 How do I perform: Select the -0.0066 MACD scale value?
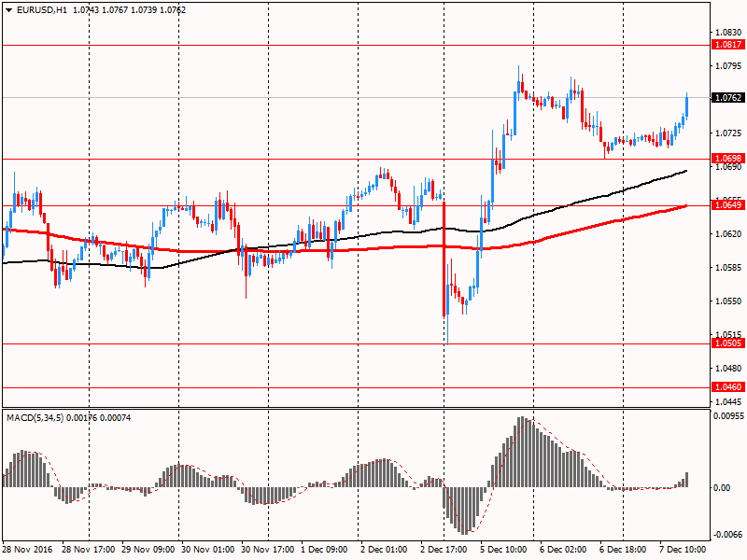coord(728,534)
